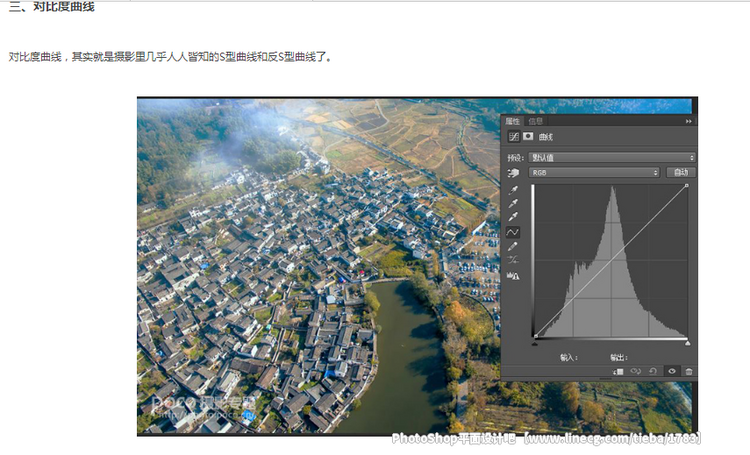Screen dimensions: 750x455
Task: Pick the gray point eyedropper
Action: point(513,203)
